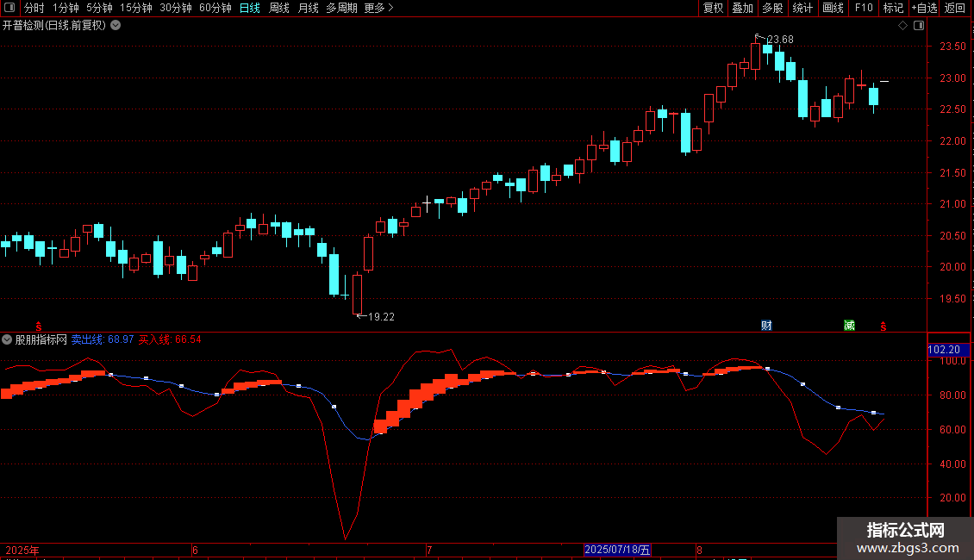This screenshot has width=974, height=560.
Task: Switch to 月线 monthly chart
Action: [308, 8]
